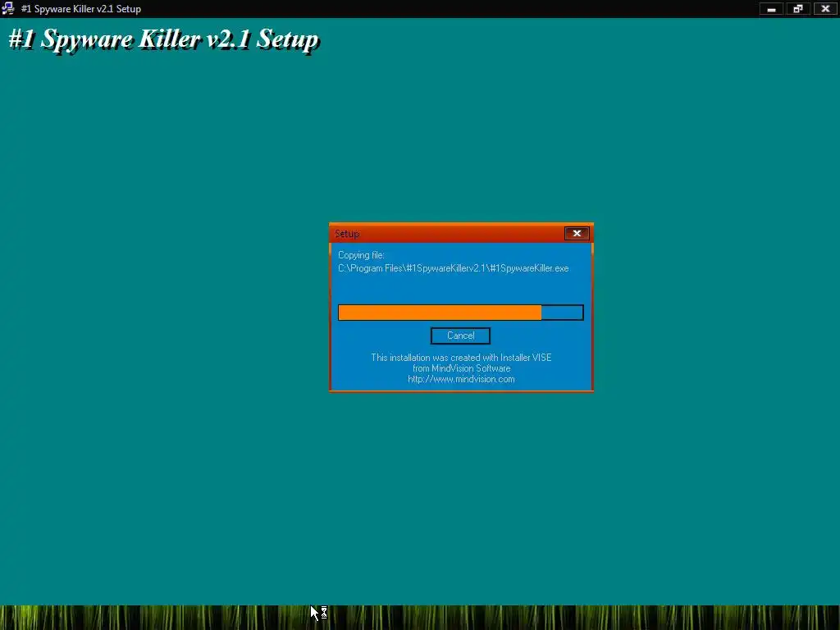Click the setup icon in the title bar
Viewport: 840px width, 630px height.
(x=8, y=8)
